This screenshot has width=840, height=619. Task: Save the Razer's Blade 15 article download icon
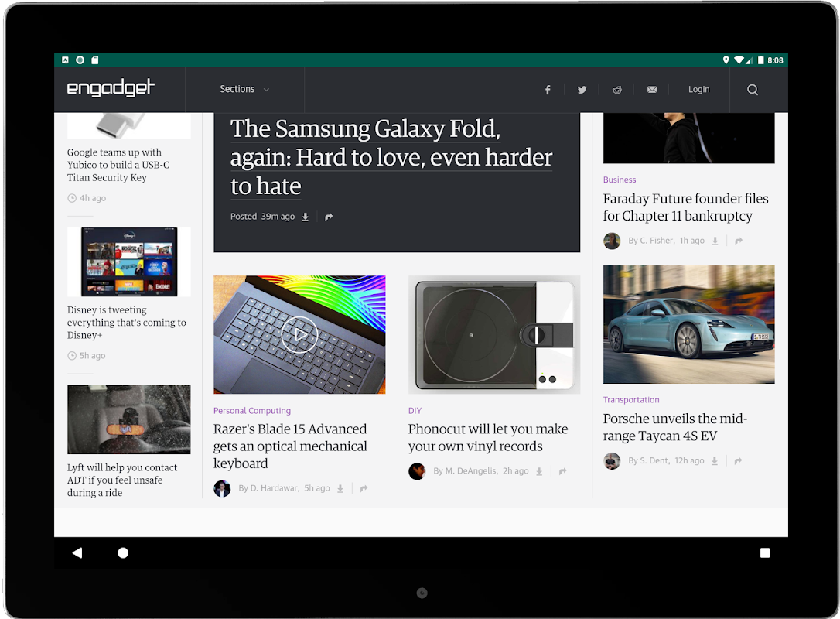coord(340,488)
